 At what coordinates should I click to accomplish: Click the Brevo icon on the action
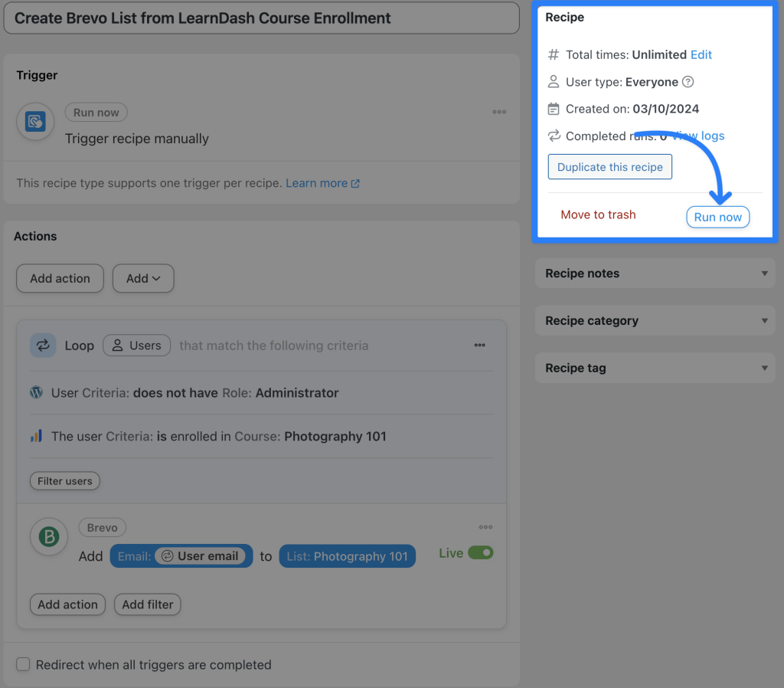click(48, 537)
